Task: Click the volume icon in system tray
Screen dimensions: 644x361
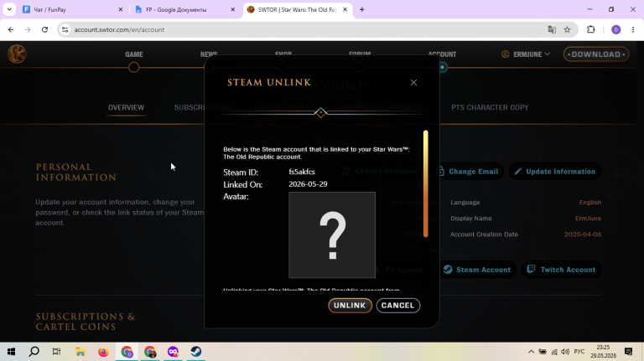Action: 565,352
